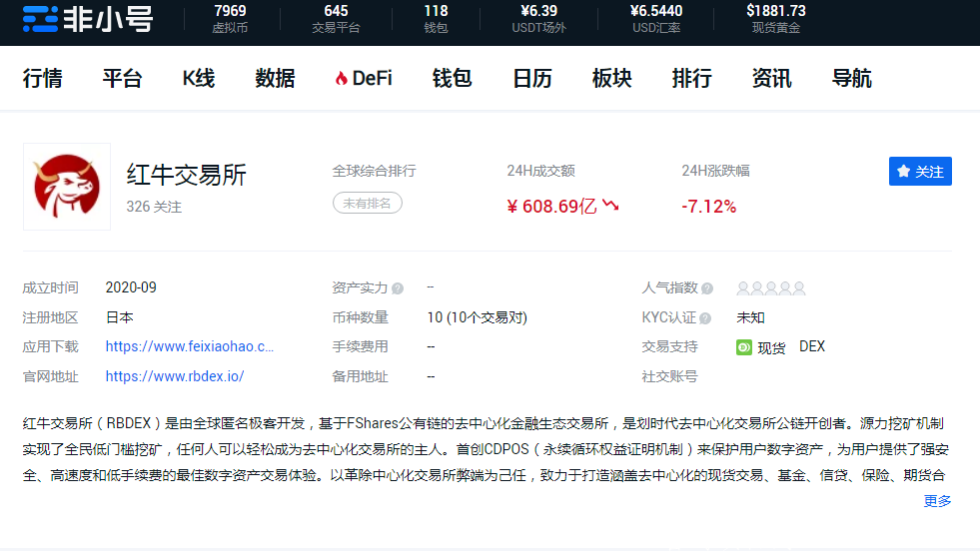
Task: Open the 导航 menu
Action: point(852,79)
